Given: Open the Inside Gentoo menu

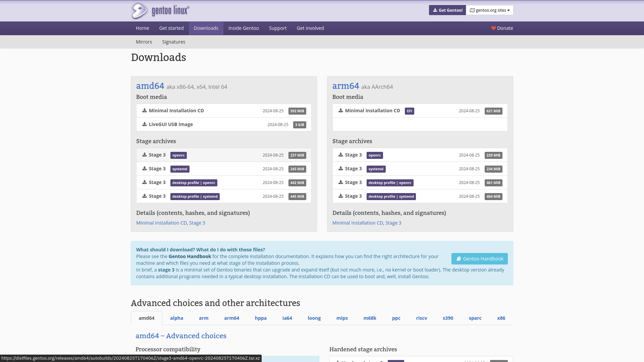Looking at the screenshot, I should pyautogui.click(x=244, y=28).
